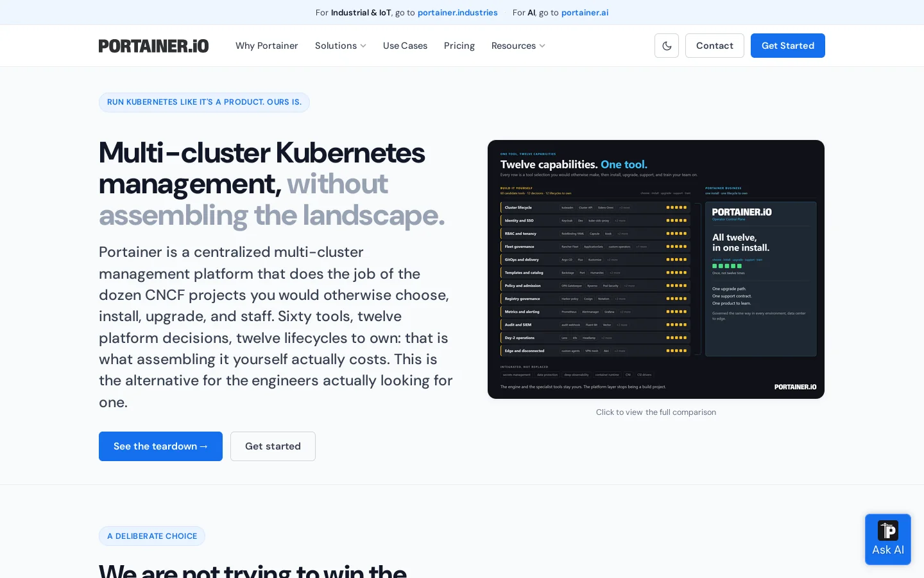Click the Contact button
This screenshot has height=578, width=924.
click(715, 46)
